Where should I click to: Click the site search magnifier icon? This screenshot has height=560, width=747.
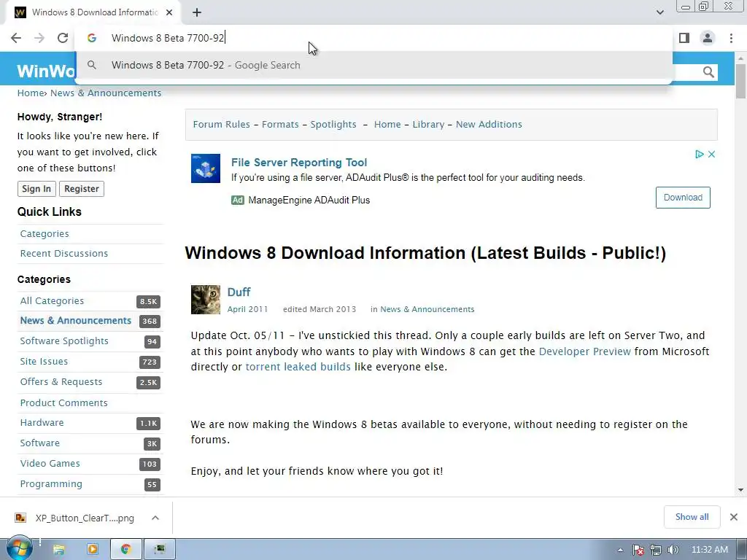(x=708, y=72)
